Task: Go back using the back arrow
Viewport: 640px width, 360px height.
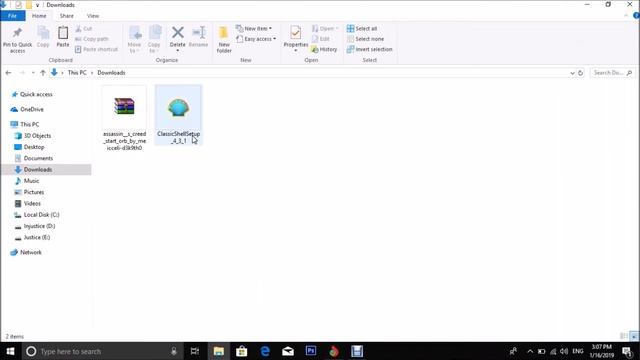Action: 8,73
